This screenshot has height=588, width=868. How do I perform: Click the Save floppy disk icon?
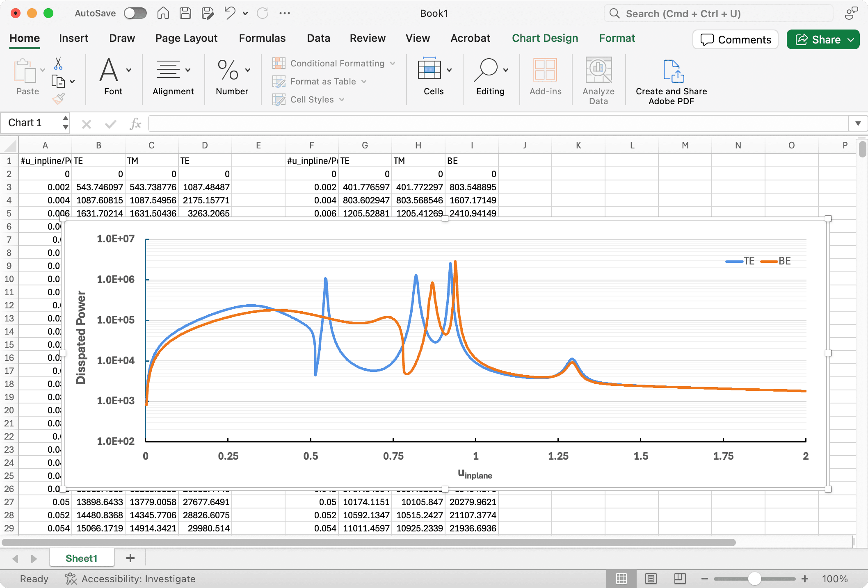click(185, 14)
